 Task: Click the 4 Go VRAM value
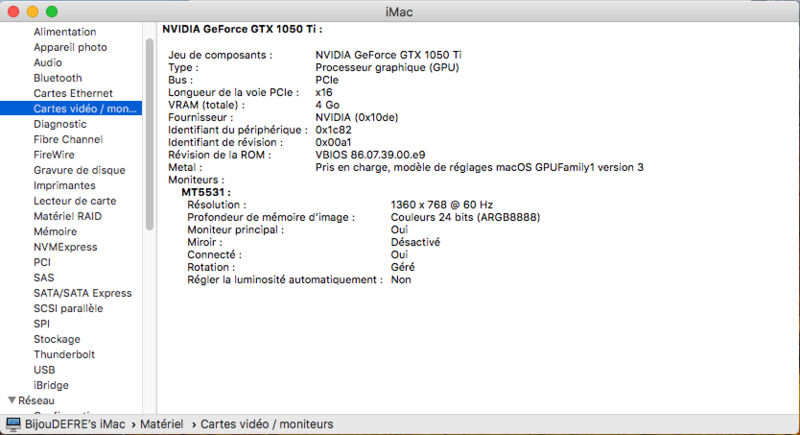coord(328,105)
